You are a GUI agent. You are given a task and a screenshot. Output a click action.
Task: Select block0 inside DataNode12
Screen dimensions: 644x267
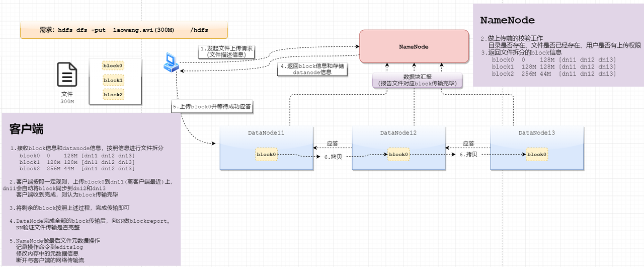pos(397,154)
